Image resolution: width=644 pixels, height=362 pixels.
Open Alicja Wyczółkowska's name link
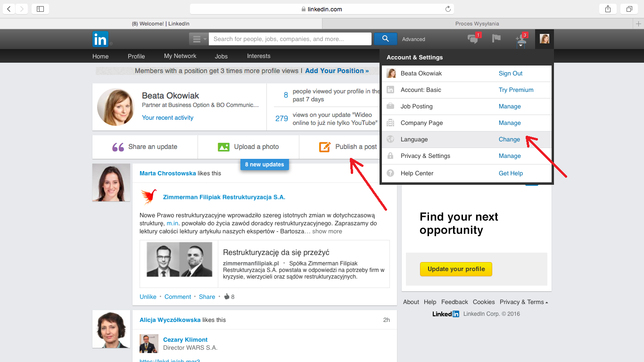[x=170, y=320]
